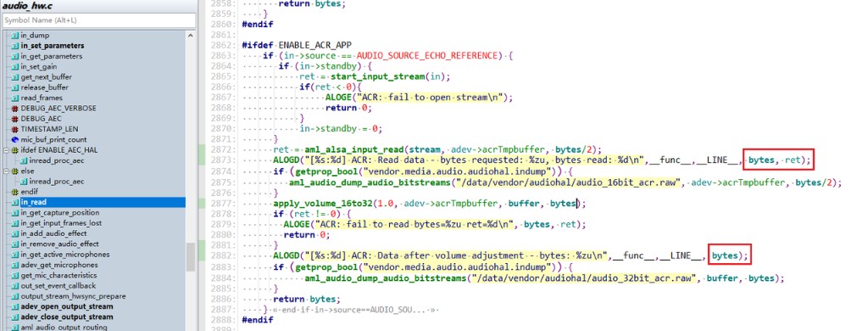Click the function icon beside in_read
This screenshot has width=868, height=331.
pos(15,202)
